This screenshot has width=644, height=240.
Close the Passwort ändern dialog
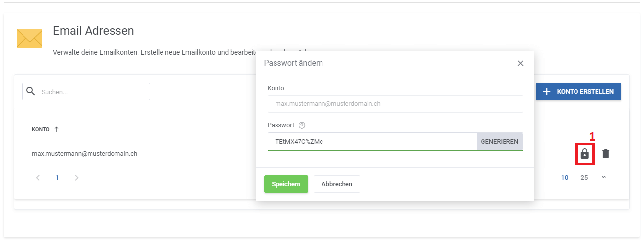pyautogui.click(x=520, y=63)
